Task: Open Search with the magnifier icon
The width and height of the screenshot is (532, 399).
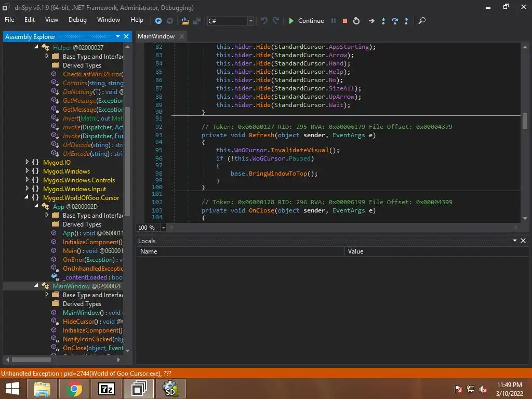Action: tap(422, 21)
